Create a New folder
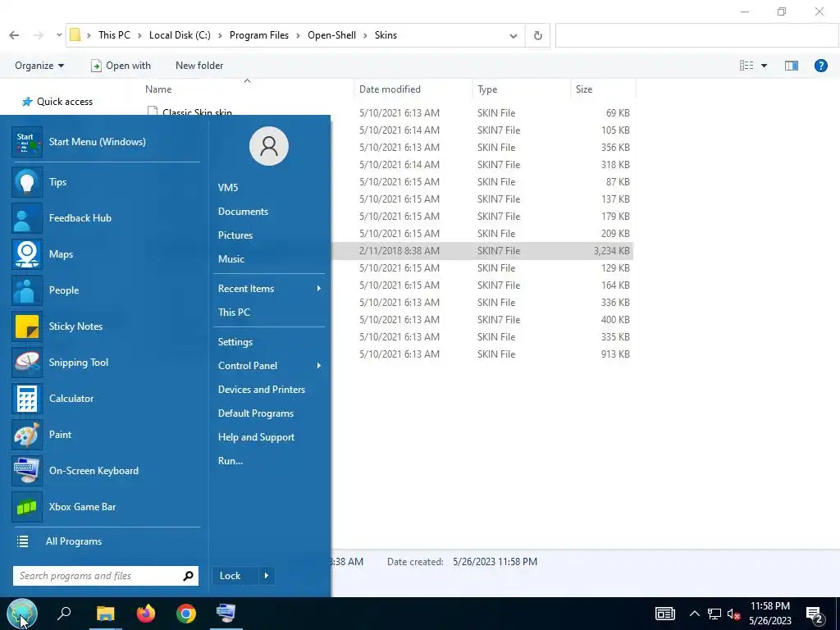 [199, 66]
